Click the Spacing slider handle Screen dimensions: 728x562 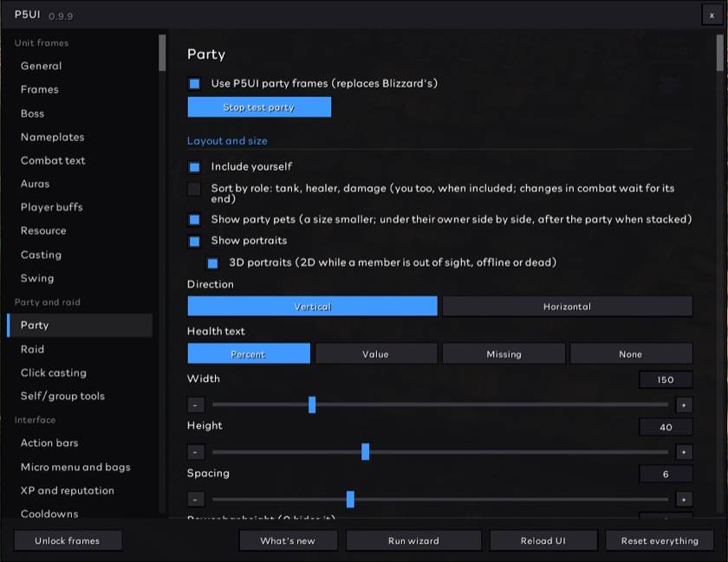point(350,499)
